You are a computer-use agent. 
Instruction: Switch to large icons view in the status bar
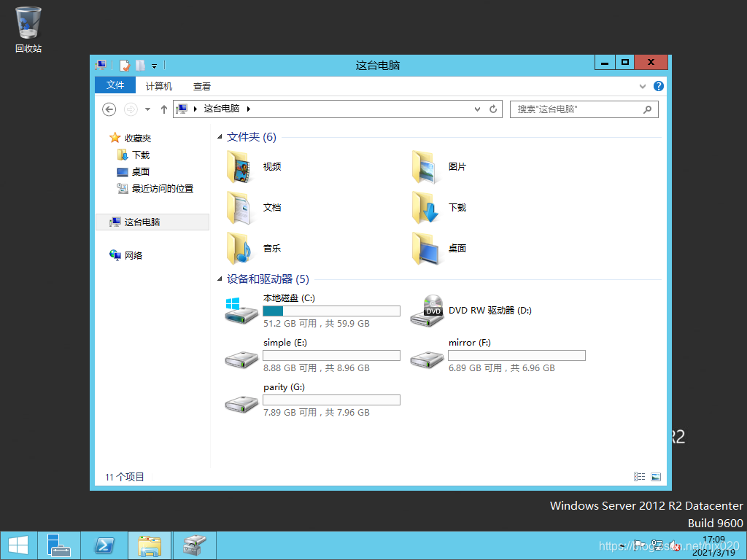656,477
